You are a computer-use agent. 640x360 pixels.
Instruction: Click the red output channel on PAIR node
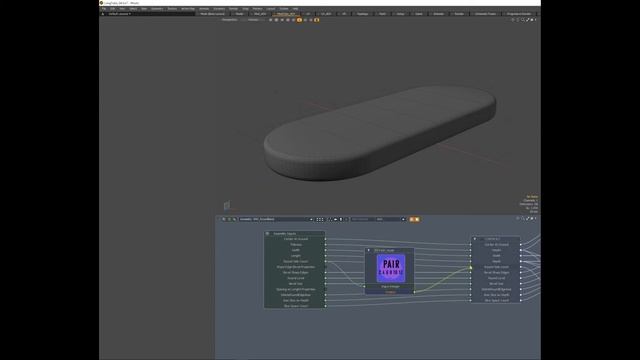tap(390, 292)
